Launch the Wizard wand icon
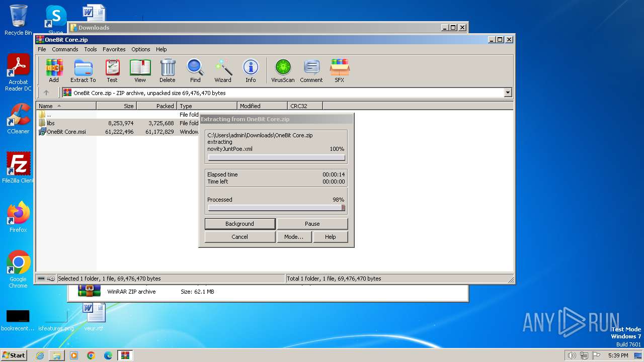644x362 pixels. click(223, 70)
